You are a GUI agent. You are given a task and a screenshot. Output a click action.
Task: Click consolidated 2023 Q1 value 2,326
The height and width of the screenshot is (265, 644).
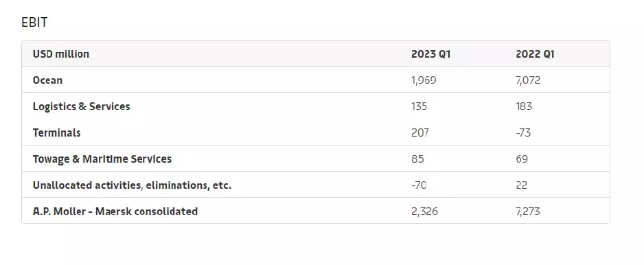point(425,211)
